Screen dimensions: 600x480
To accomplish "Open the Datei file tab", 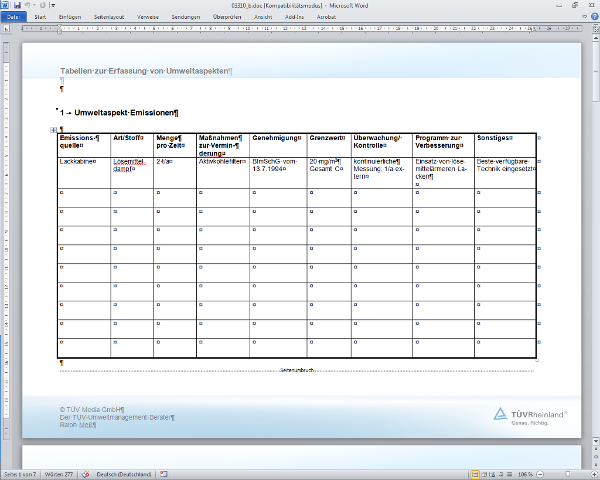I will coord(13,17).
